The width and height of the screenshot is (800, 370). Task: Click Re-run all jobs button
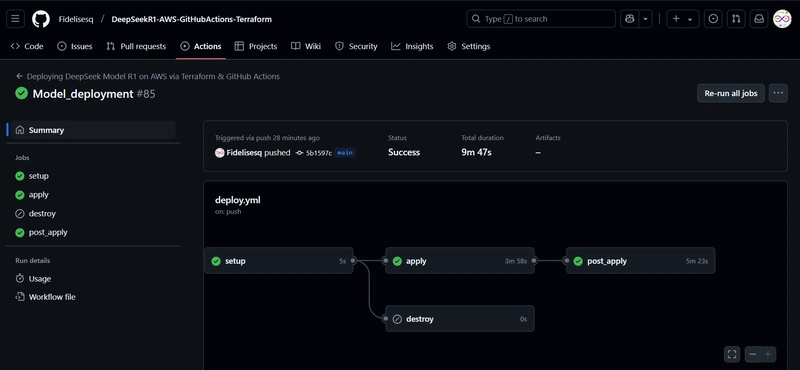click(x=731, y=93)
